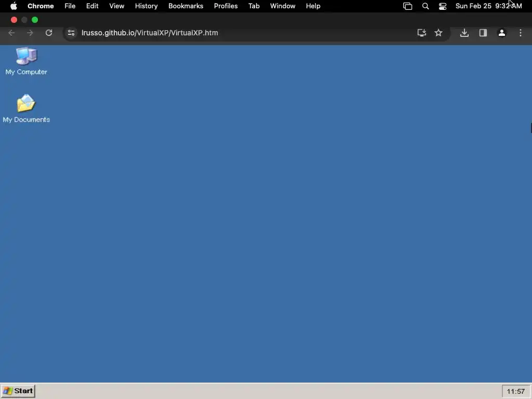
Task: Click the 11:57 taskbar clock
Action: (516, 392)
